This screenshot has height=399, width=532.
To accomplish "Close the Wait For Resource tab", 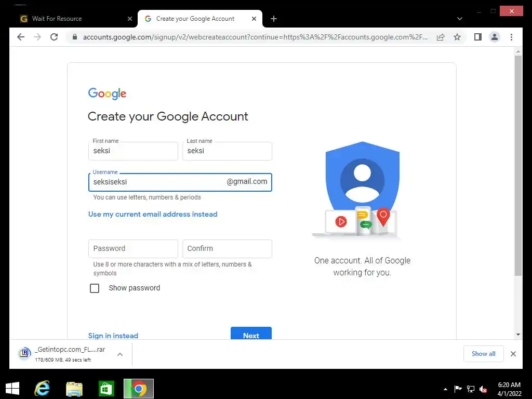I will tap(129, 19).
